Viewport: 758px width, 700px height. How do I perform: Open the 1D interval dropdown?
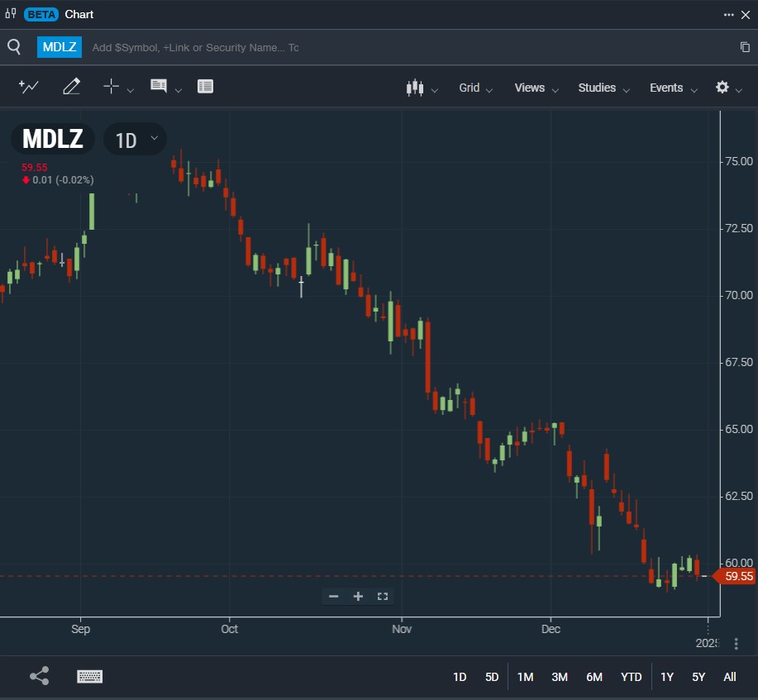[x=136, y=139]
